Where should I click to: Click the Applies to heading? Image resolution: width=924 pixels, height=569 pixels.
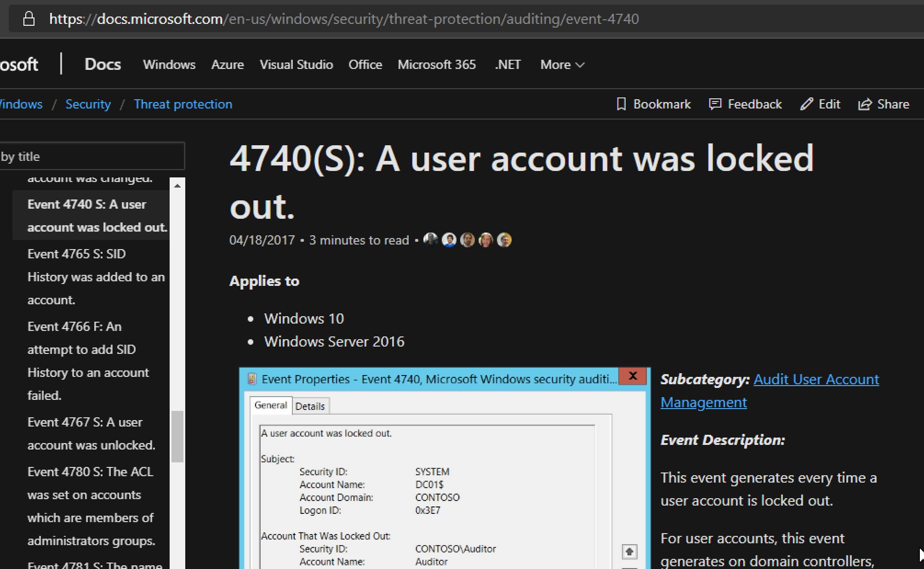point(264,281)
